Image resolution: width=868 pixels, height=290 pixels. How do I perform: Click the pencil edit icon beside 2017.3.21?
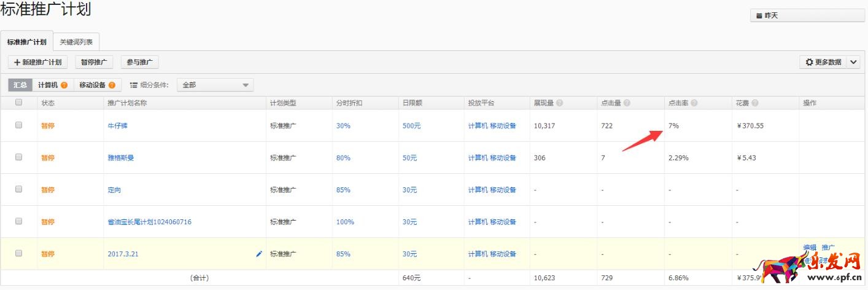[x=259, y=254]
